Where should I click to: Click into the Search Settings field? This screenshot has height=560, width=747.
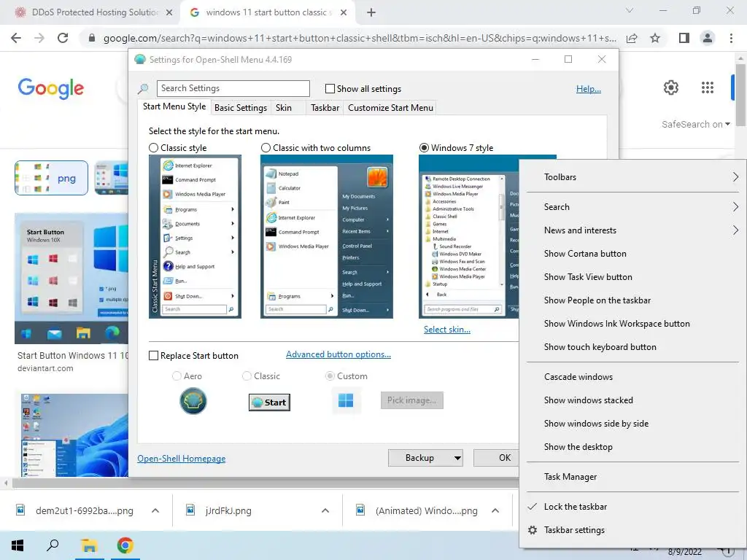coord(233,88)
